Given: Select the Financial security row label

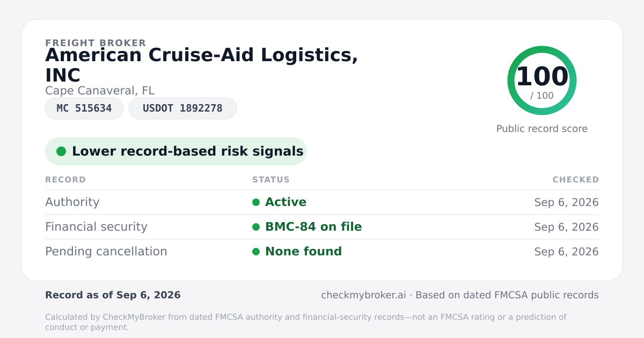Looking at the screenshot, I should (96, 227).
